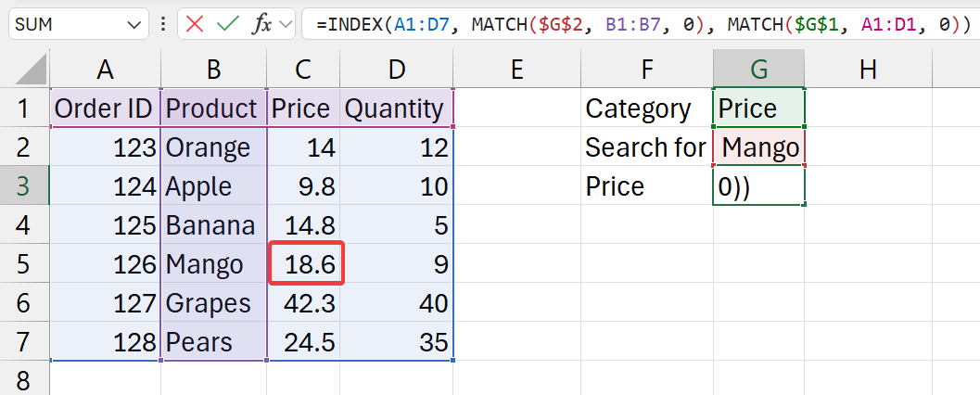The height and width of the screenshot is (395, 980).
Task: Select the Search for label cell
Action: coord(645,147)
